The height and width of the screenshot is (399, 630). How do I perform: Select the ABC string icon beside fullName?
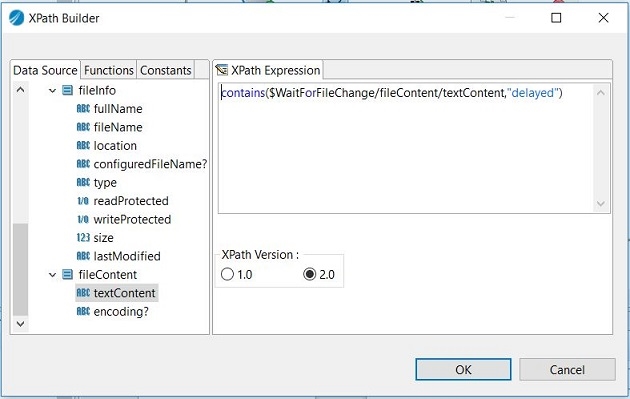pyautogui.click(x=83, y=108)
